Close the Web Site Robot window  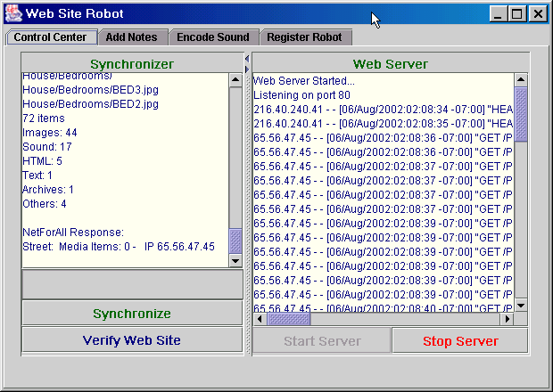click(538, 14)
